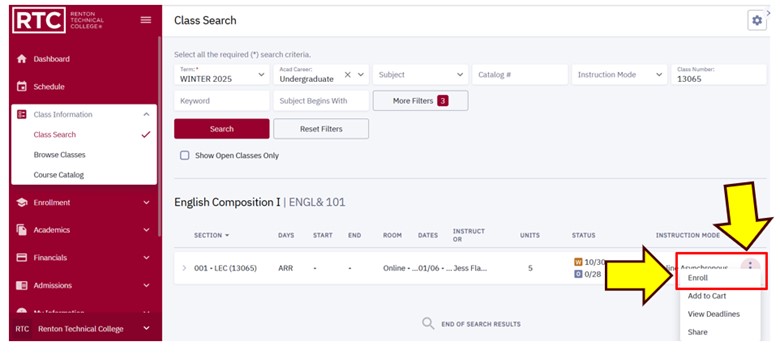Open settings gear in Class Search header
Screen dimensions: 780x363
(x=757, y=20)
